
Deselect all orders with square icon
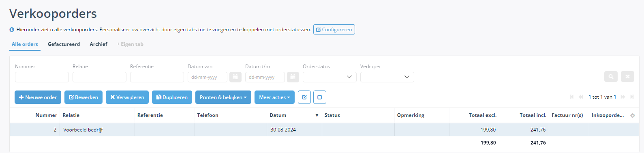(320, 97)
